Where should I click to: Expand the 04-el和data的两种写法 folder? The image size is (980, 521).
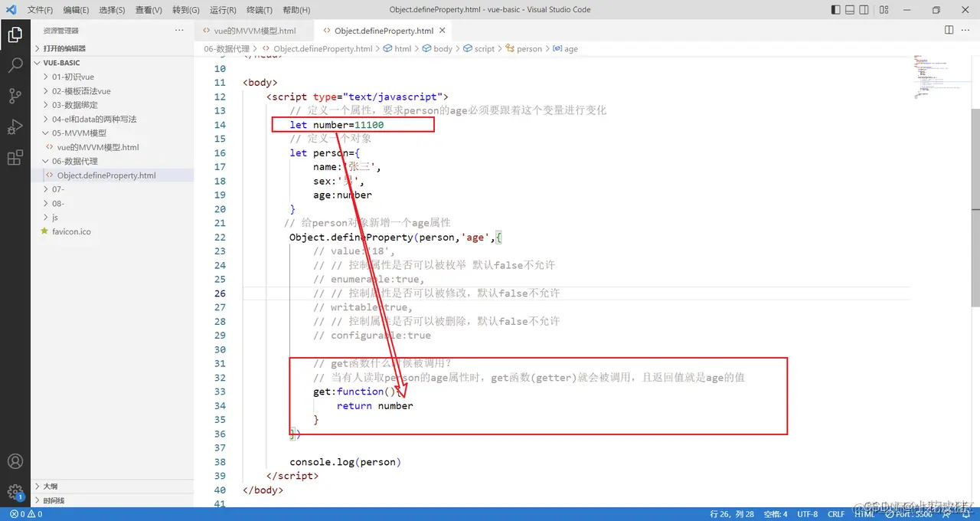click(x=113, y=119)
